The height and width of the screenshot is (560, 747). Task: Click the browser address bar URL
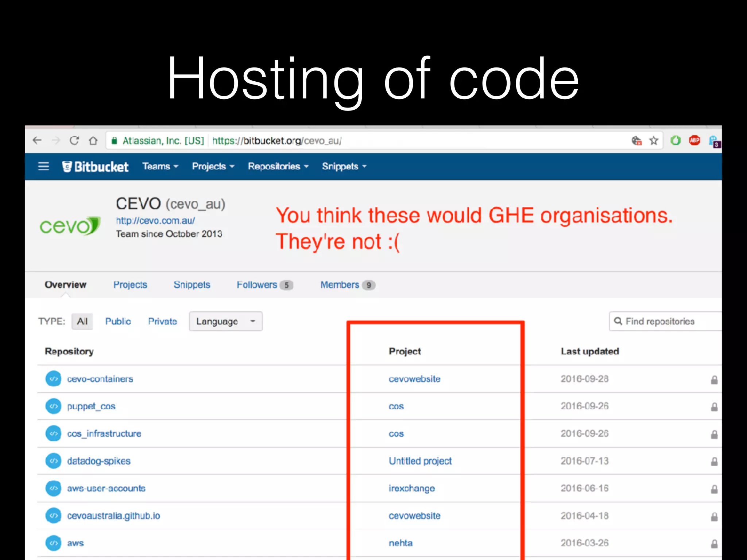coord(276,141)
